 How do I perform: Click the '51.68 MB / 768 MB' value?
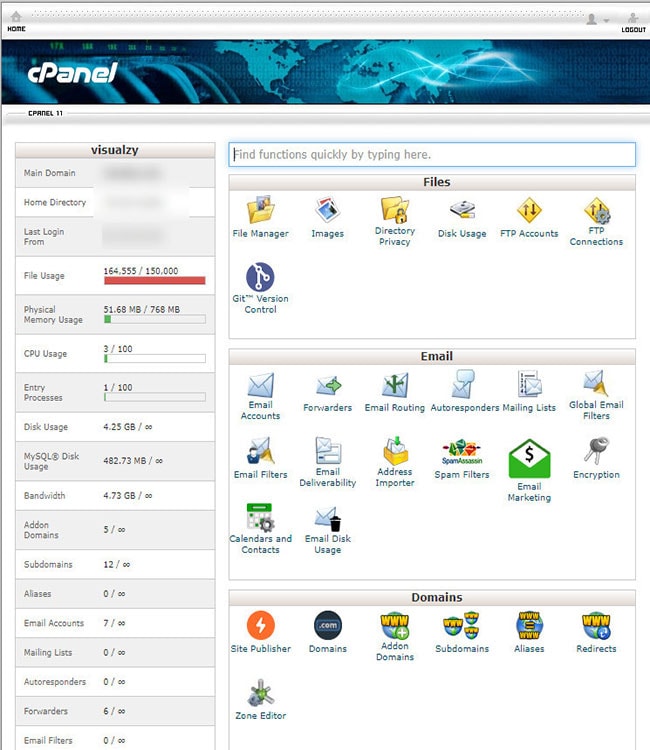pyautogui.click(x=142, y=309)
